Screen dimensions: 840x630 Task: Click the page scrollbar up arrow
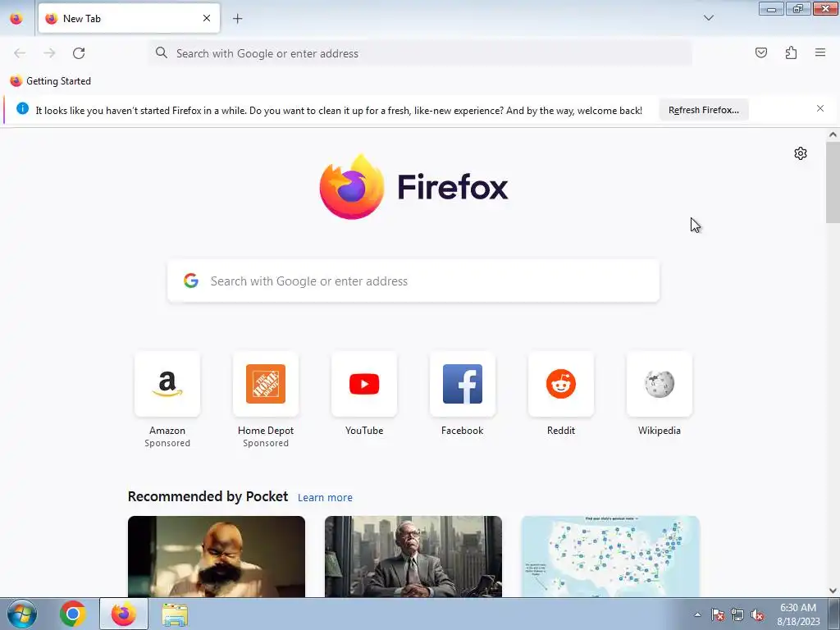(833, 135)
